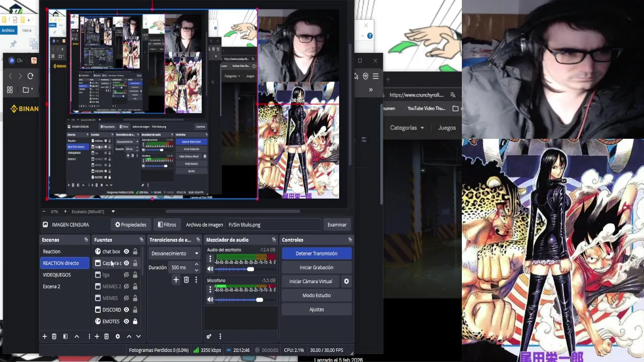Add a new scene with the Escenas plus icon
Screen dimensions: 644x362
pyautogui.click(x=44, y=336)
